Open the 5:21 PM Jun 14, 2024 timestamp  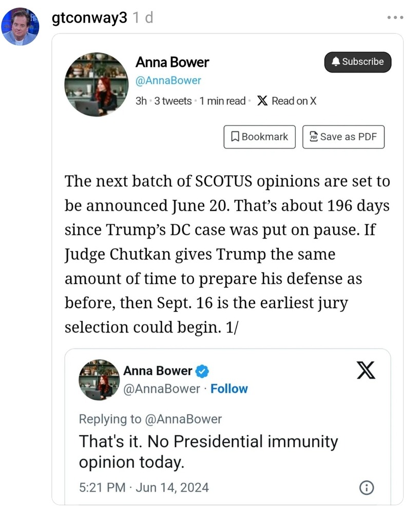coord(144,487)
